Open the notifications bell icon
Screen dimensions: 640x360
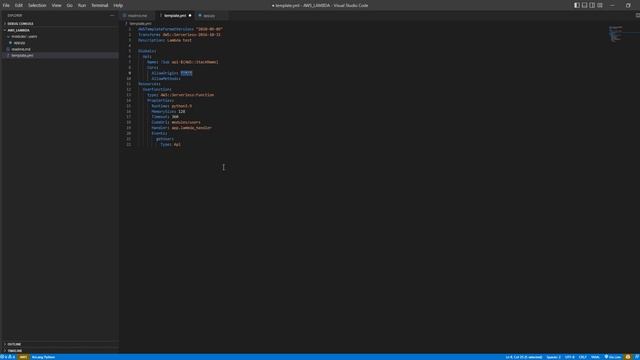[636, 357]
